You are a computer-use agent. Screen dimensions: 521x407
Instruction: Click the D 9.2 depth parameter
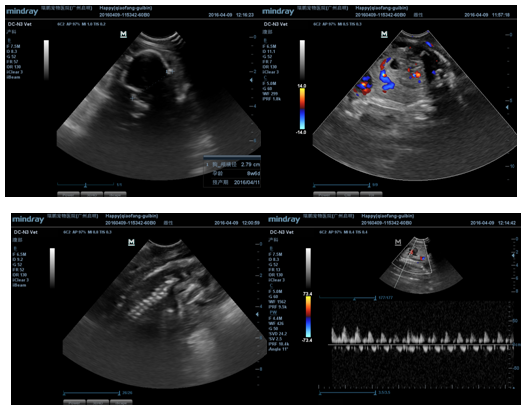pos(18,260)
